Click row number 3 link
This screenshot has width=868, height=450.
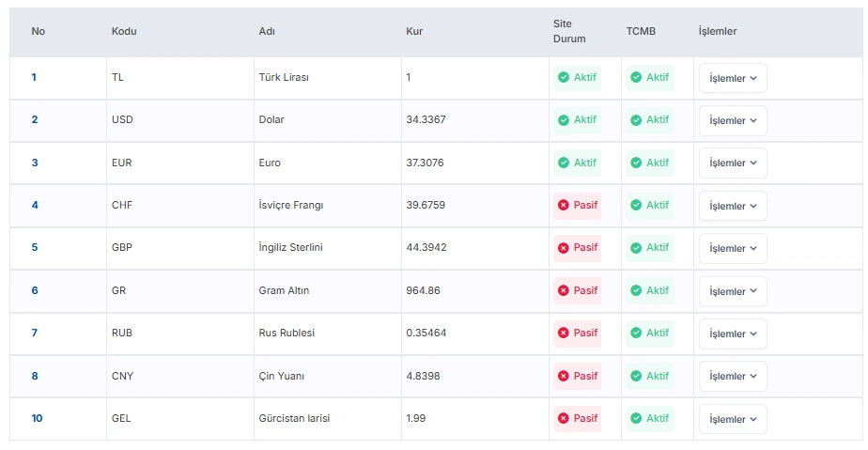pyautogui.click(x=35, y=163)
